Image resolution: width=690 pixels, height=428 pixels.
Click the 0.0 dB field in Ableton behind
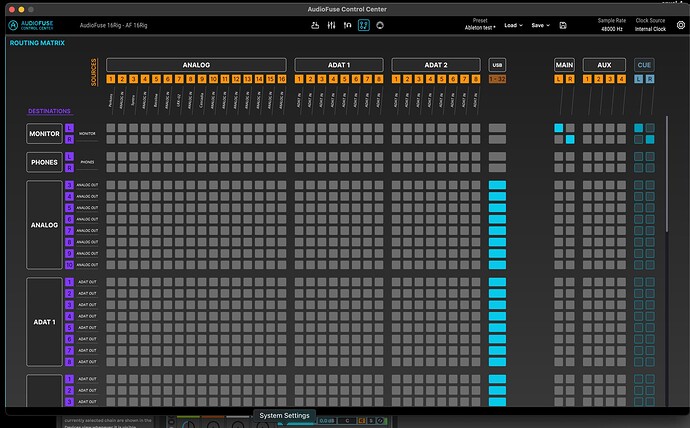click(x=327, y=421)
